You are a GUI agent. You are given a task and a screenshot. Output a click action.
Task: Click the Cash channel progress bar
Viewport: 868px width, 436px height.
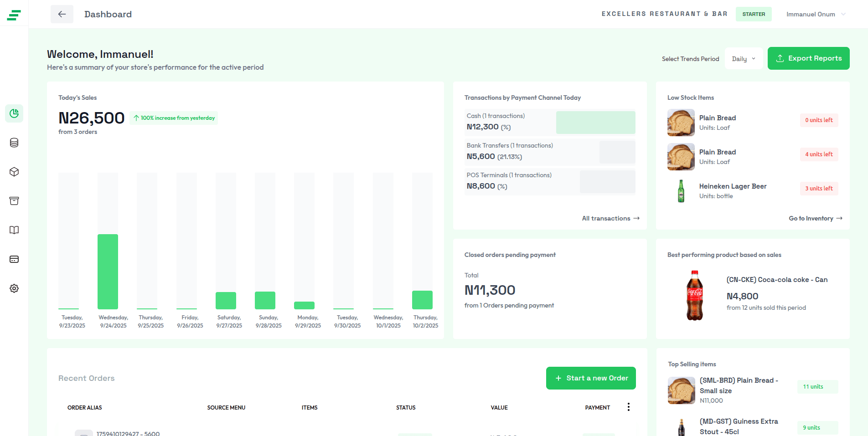[595, 123]
